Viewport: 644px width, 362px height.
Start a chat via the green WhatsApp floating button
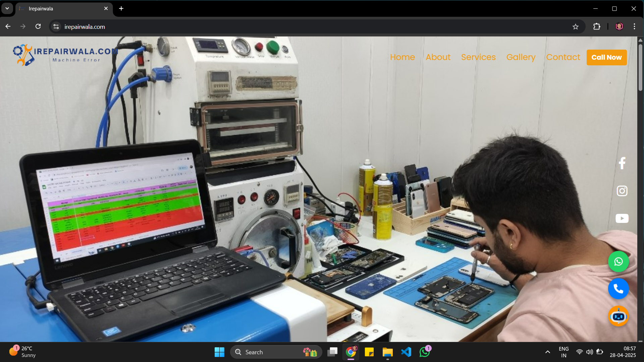pos(618,261)
